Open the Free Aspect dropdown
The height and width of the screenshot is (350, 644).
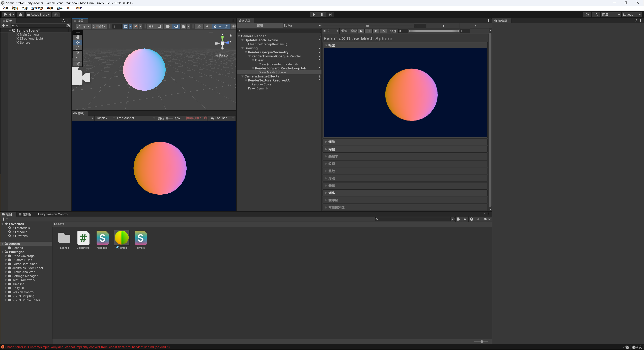(136, 118)
